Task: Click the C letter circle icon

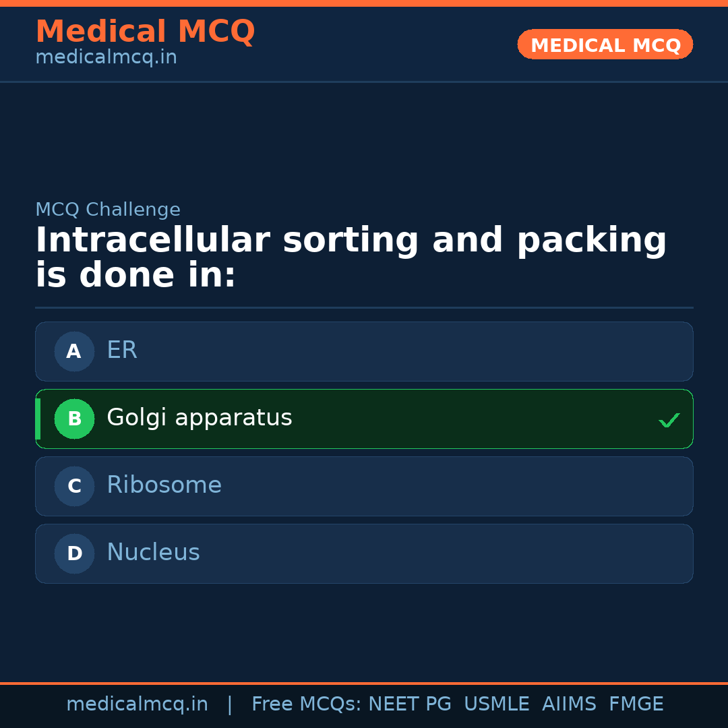Action: point(74,486)
